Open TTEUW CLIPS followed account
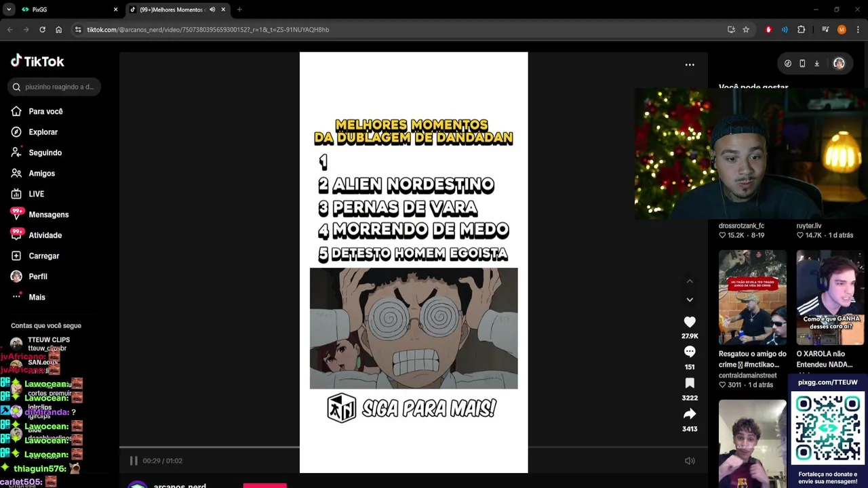Image resolution: width=868 pixels, height=488 pixels. point(49,343)
